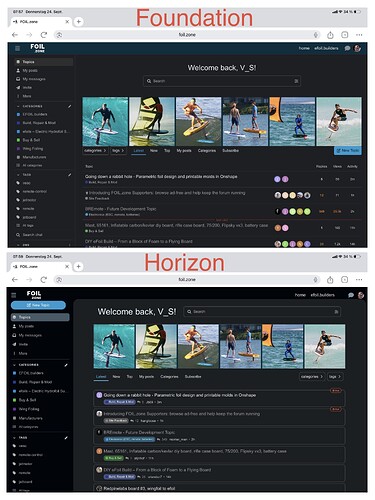Open the chat bubble icon in Foundation header

click(x=347, y=48)
